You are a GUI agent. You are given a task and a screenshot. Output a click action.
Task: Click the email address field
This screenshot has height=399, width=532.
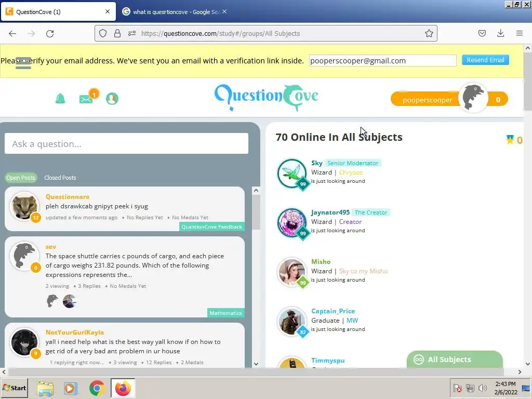click(383, 61)
